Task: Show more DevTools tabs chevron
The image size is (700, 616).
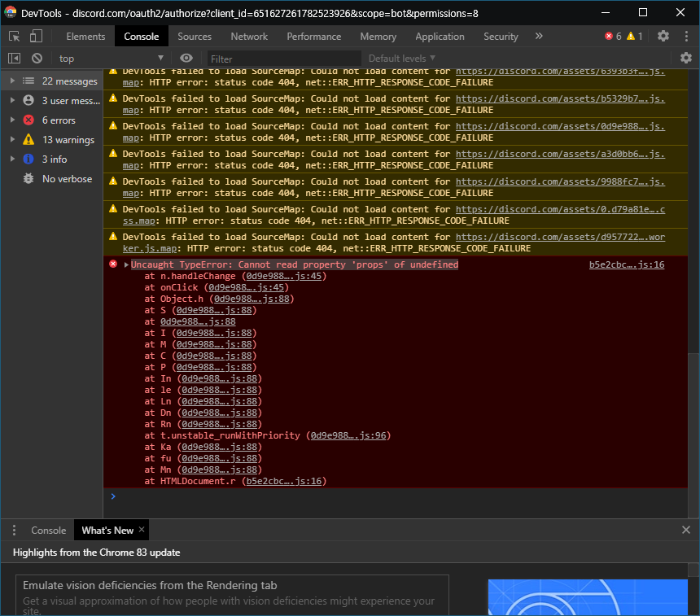Action: [x=539, y=36]
